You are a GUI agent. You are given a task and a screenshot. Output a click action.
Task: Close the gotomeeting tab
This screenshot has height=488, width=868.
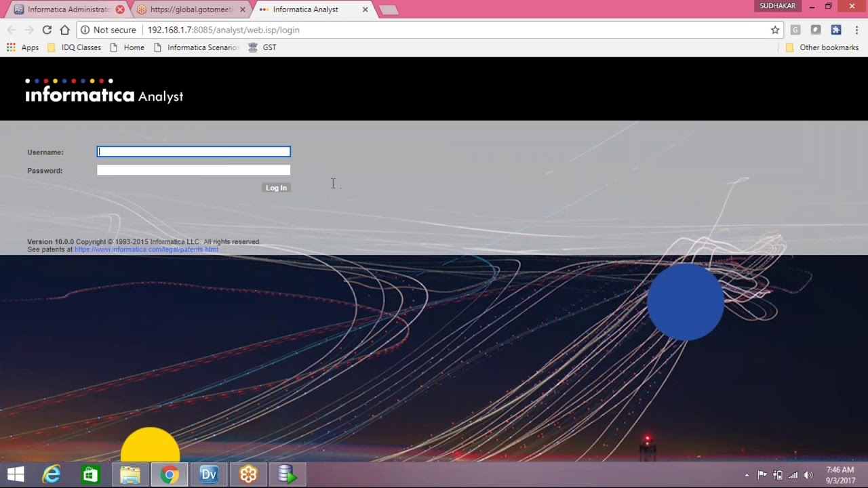(243, 9)
